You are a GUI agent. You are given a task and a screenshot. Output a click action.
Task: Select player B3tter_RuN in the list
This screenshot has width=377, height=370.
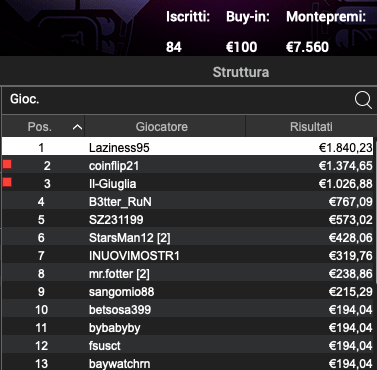(x=188, y=201)
